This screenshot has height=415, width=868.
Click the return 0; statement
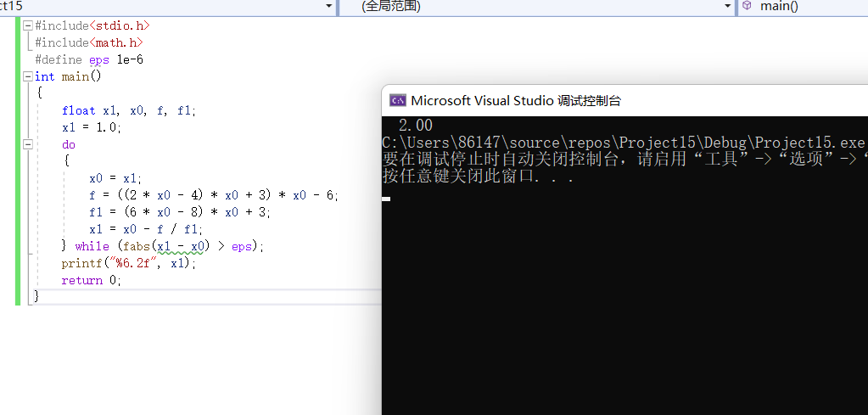92,281
